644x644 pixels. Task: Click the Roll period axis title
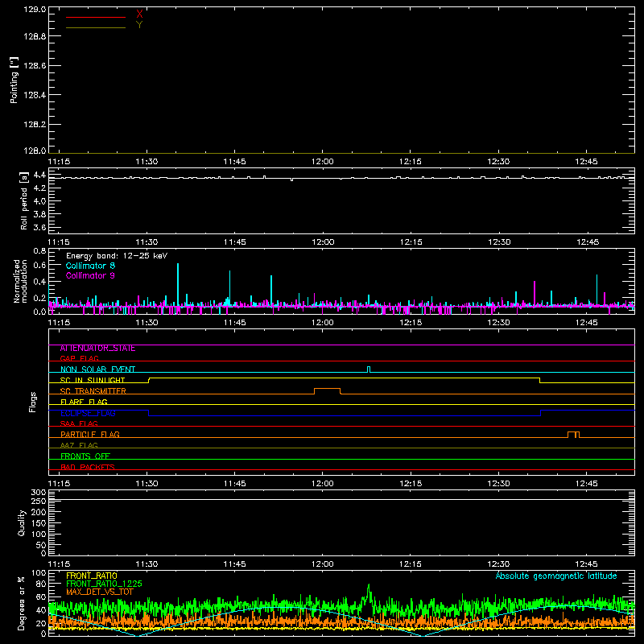24,200
